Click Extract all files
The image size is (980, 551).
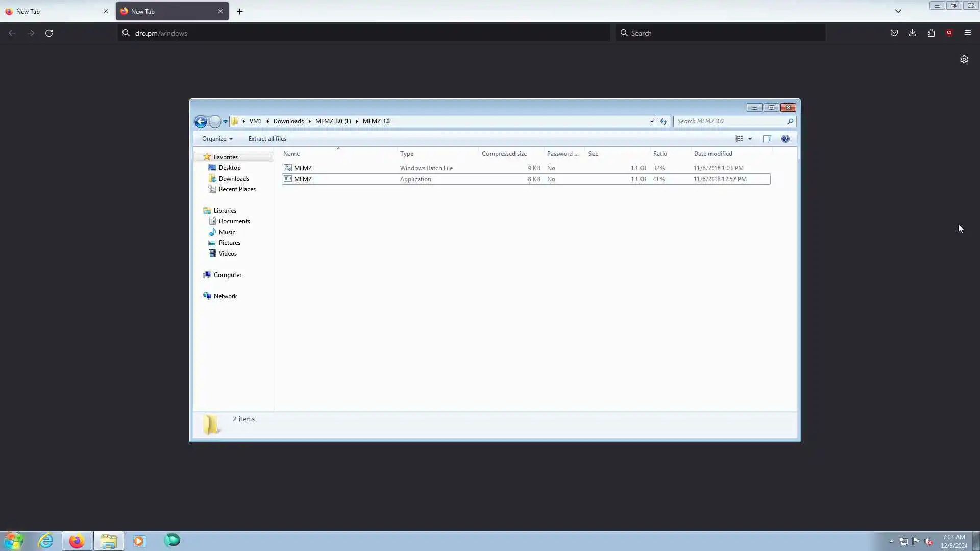point(267,139)
